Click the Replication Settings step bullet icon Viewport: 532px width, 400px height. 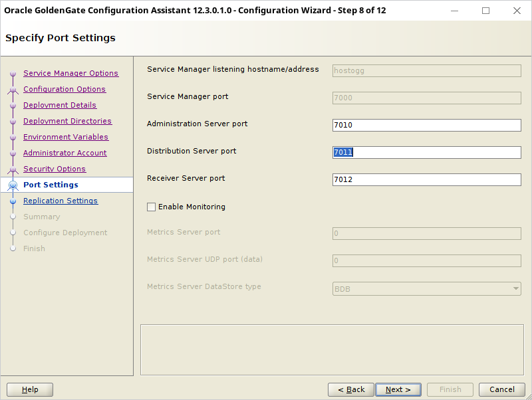[13, 201]
